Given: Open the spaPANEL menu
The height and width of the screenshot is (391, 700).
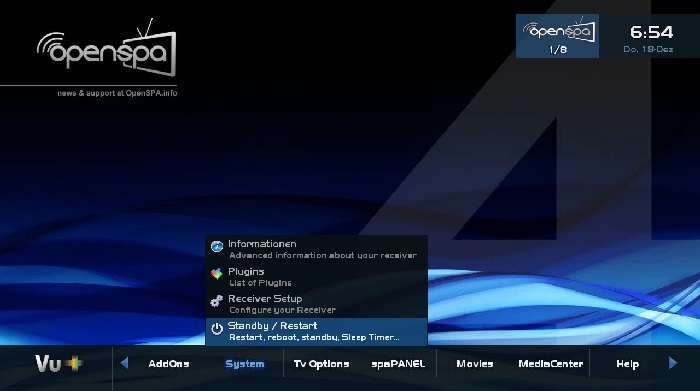Looking at the screenshot, I should click(398, 364).
